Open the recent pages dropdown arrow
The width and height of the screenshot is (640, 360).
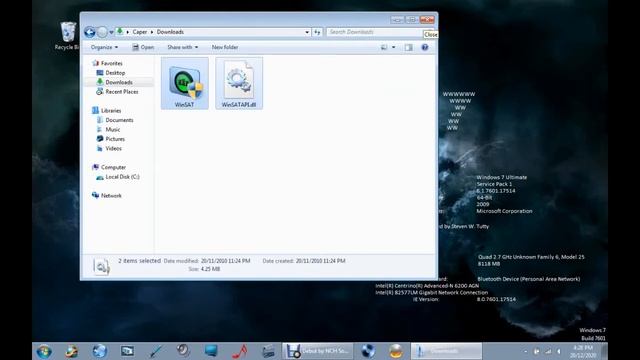[x=111, y=32]
